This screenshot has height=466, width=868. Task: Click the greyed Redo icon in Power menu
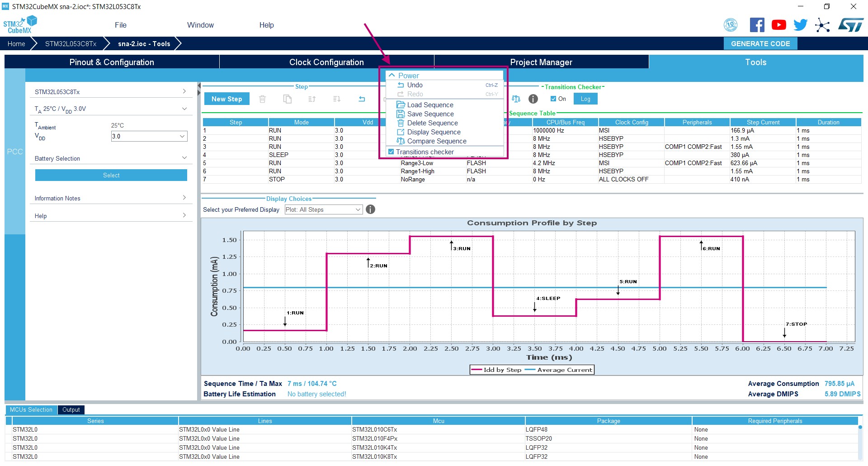[401, 94]
